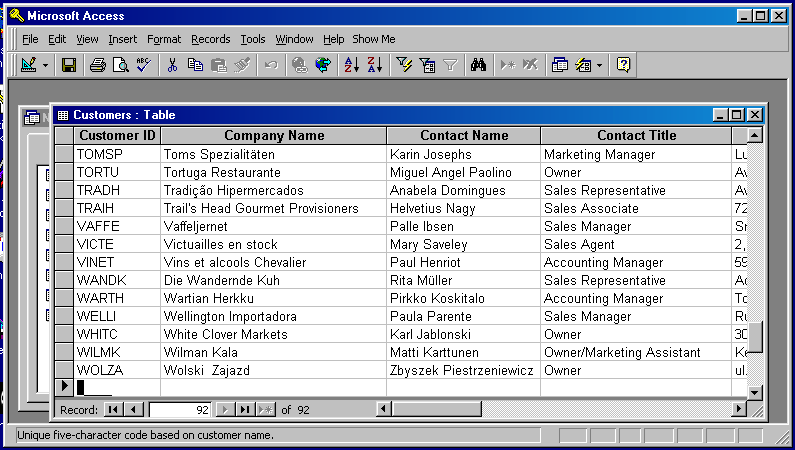This screenshot has height=450, width=795.
Task: Open the Records menu
Action: 210,39
